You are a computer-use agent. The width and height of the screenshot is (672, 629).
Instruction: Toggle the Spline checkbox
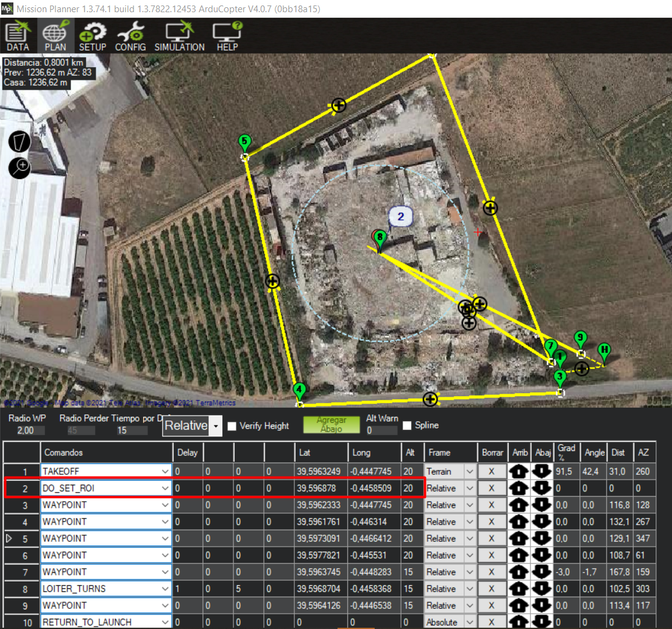(x=407, y=425)
